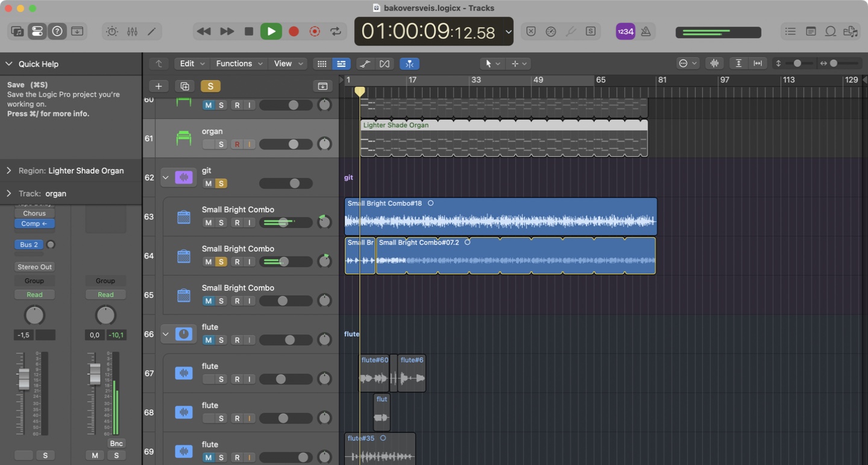Click the Bus 2 send button
868x465 pixels.
tap(29, 245)
